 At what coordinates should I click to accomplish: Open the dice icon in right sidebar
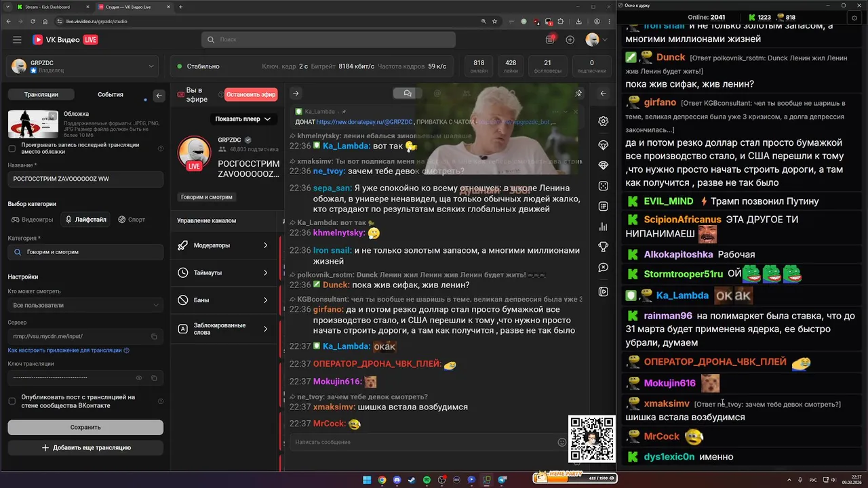tap(604, 186)
